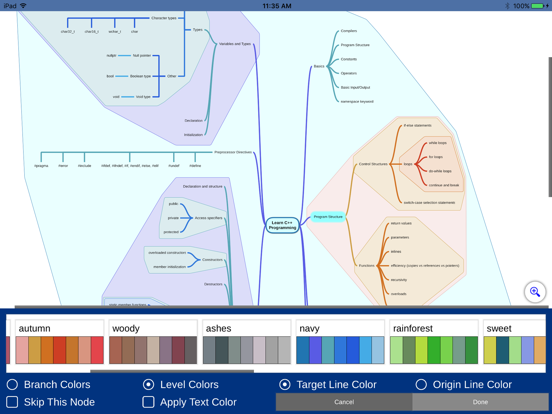Choose the rainforest color palette

[x=434, y=342]
